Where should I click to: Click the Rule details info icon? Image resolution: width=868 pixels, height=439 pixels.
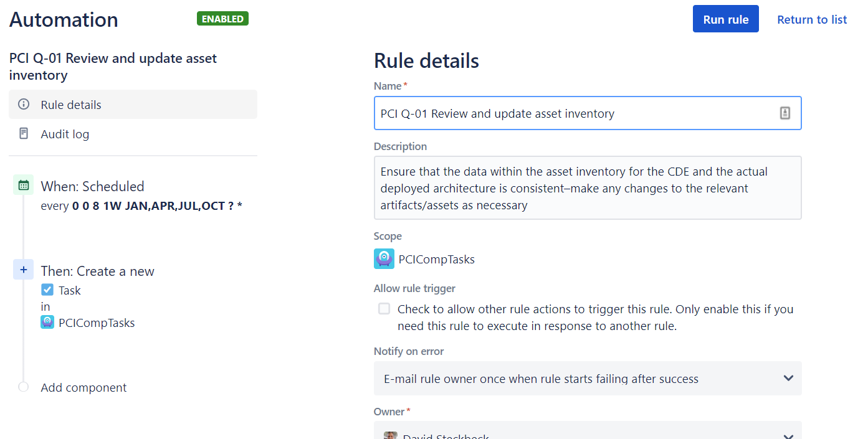click(24, 105)
